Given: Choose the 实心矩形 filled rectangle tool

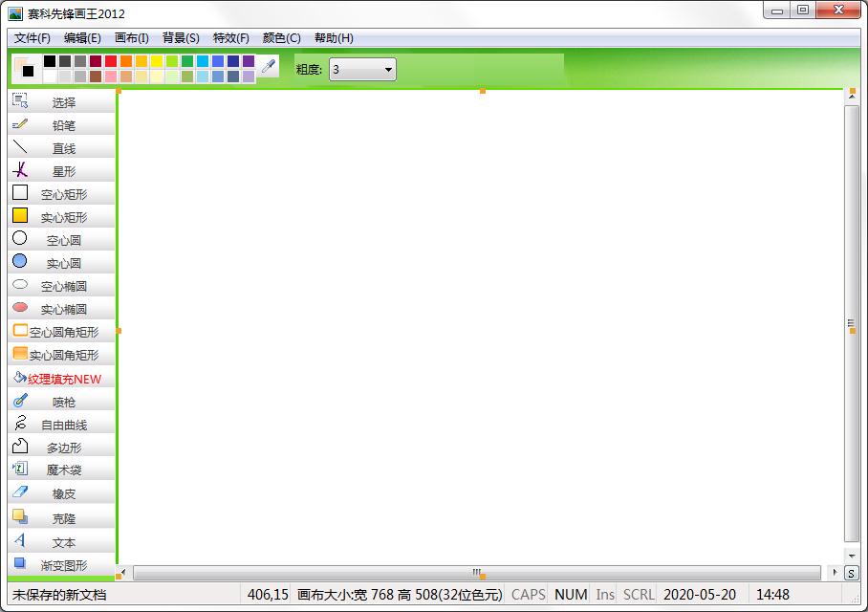Looking at the screenshot, I should 61,217.
